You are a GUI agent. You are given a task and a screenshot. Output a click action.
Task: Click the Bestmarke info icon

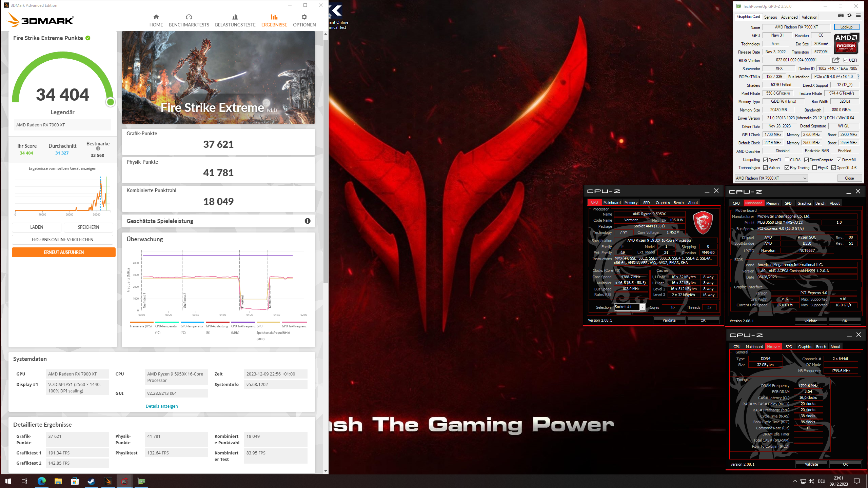click(x=98, y=148)
